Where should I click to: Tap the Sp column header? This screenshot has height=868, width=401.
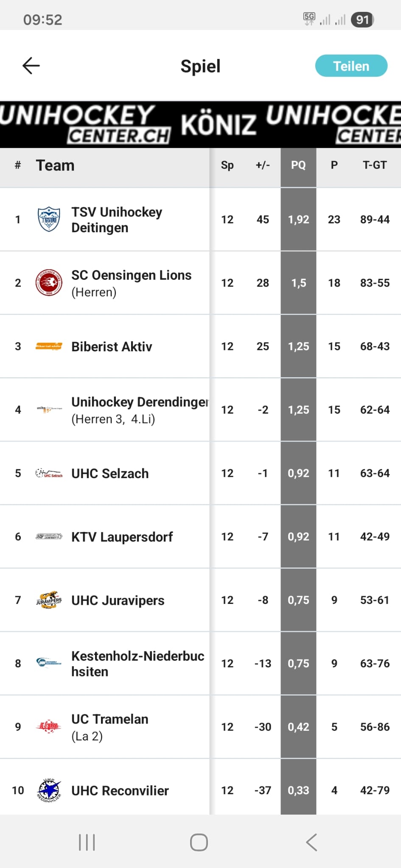click(x=227, y=165)
